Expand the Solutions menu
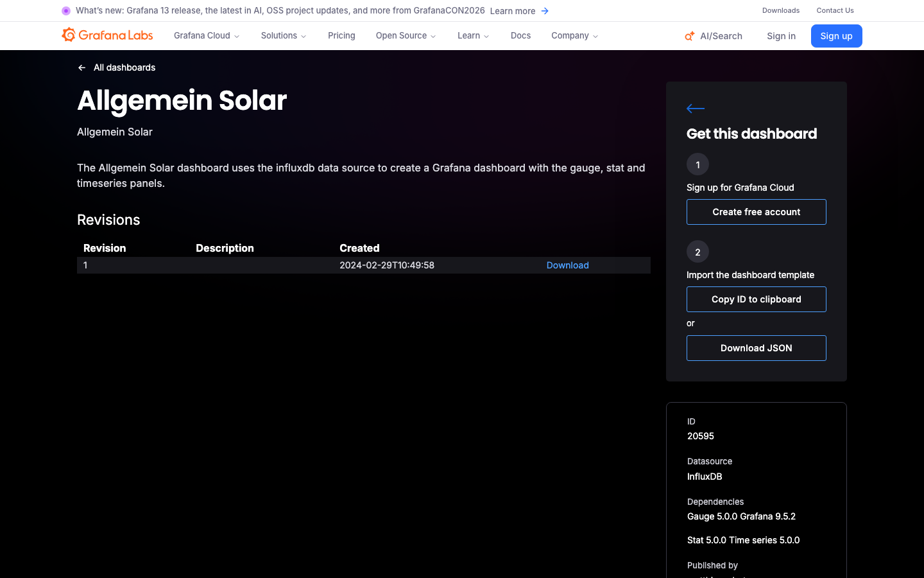The width and height of the screenshot is (924, 578). coord(284,36)
